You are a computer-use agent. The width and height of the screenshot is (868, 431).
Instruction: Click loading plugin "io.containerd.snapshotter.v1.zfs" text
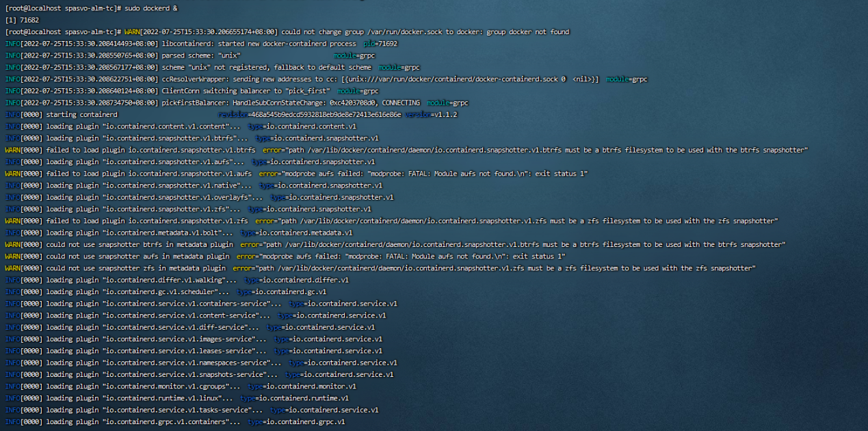143,209
